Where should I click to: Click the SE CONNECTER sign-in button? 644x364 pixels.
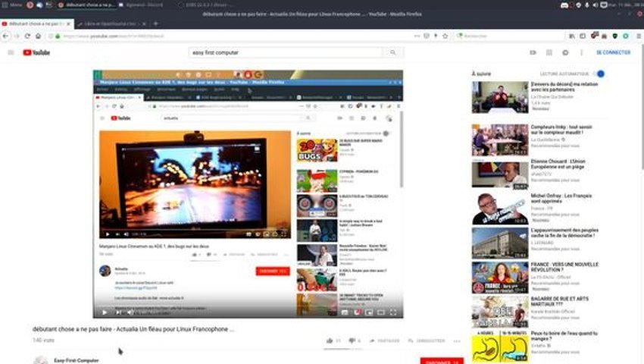(x=613, y=52)
